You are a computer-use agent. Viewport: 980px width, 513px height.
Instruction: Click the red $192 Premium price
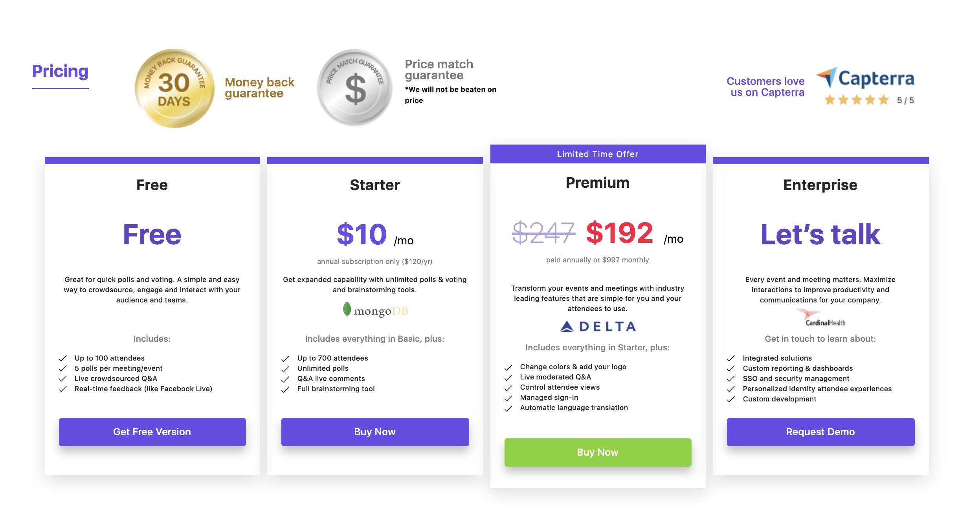point(620,233)
